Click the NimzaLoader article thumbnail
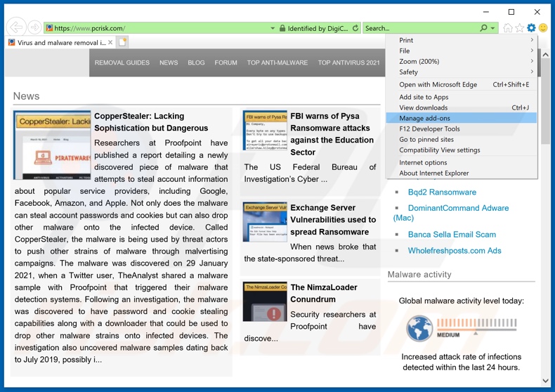555x392 pixels. tap(265, 301)
